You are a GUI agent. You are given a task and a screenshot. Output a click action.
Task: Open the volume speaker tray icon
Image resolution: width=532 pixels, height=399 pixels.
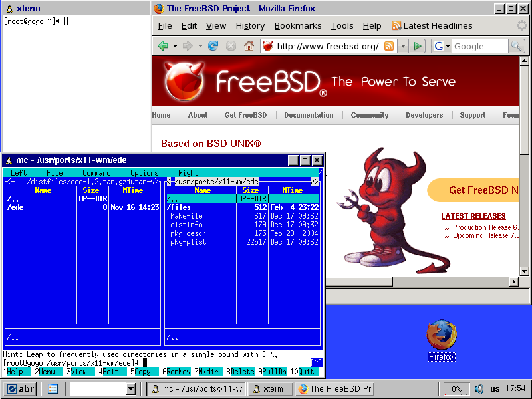point(479,389)
